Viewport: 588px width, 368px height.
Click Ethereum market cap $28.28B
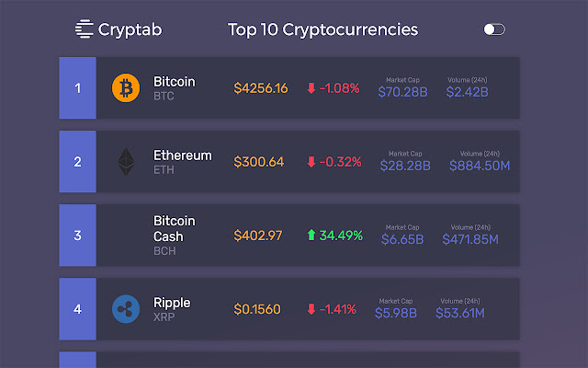404,166
